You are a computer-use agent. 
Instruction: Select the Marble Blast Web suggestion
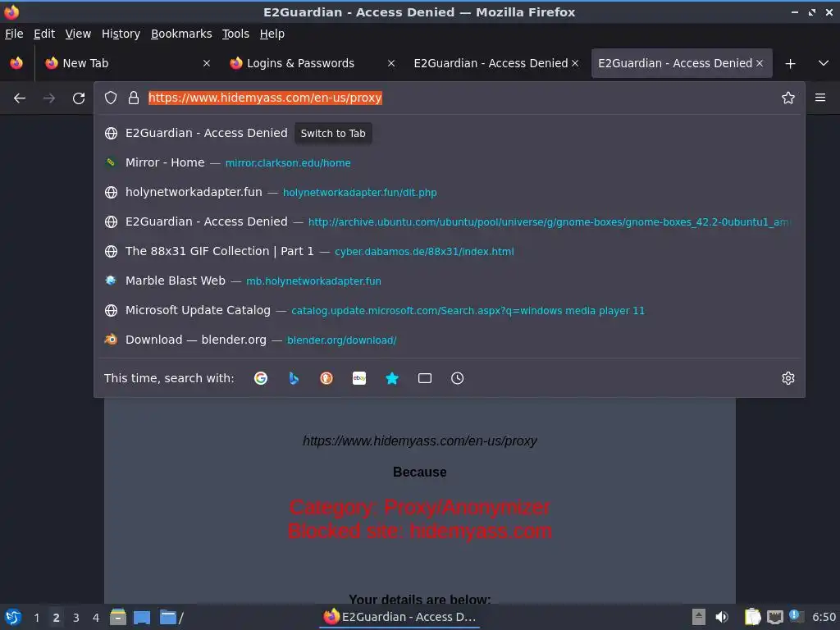(x=449, y=281)
